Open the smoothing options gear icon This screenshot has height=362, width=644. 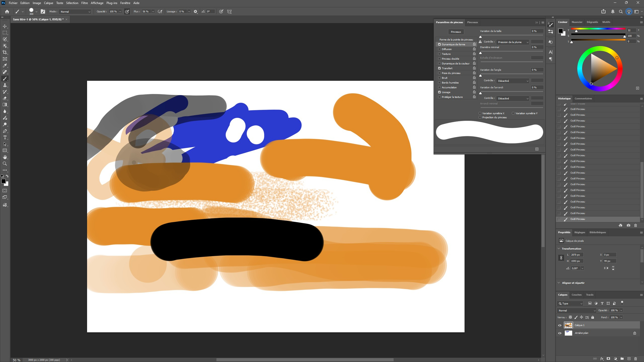click(196, 12)
